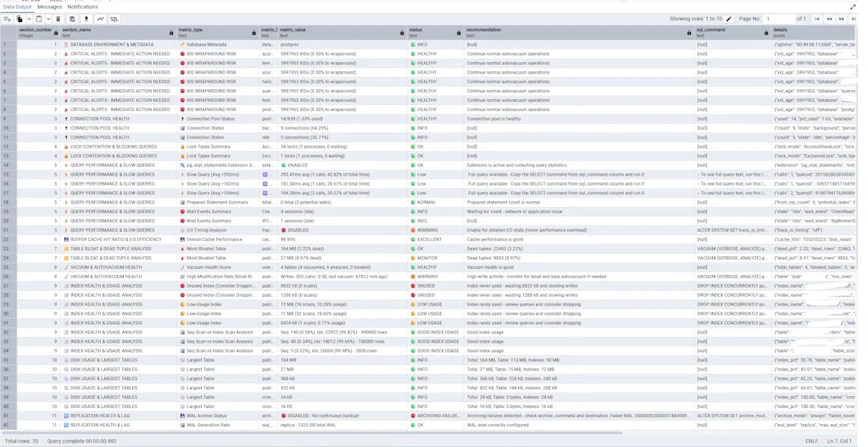This screenshot has height=447, width=868.
Task: Open the Graph Visualiser icon
Action: (x=101, y=19)
